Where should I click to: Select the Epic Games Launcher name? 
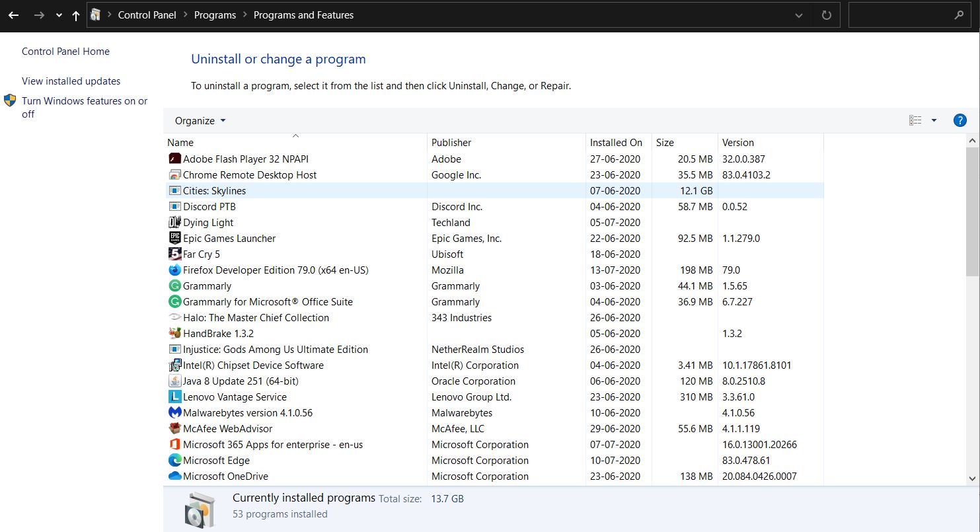coord(229,238)
